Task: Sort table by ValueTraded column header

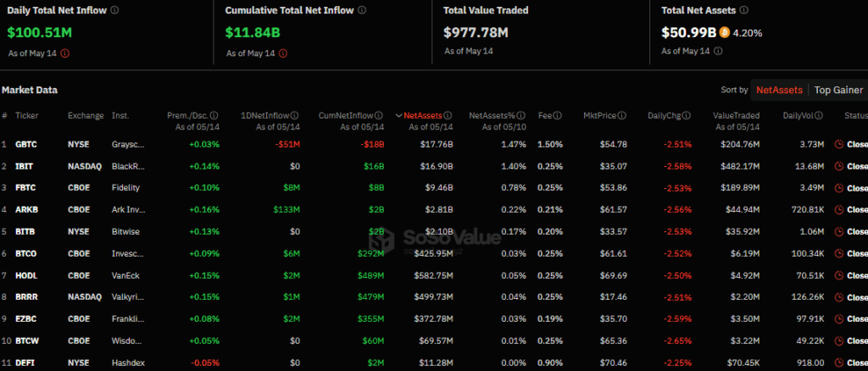Action: point(736,115)
